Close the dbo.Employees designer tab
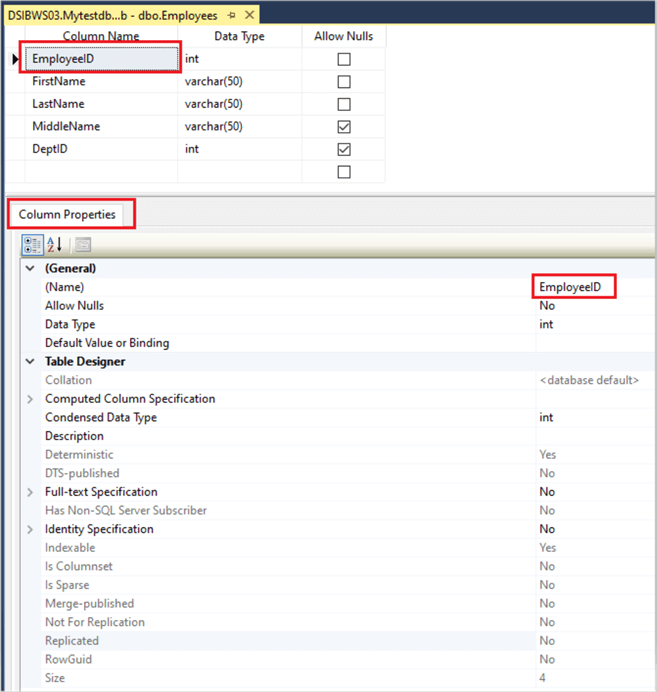Image resolution: width=657 pixels, height=692 pixels. (248, 16)
